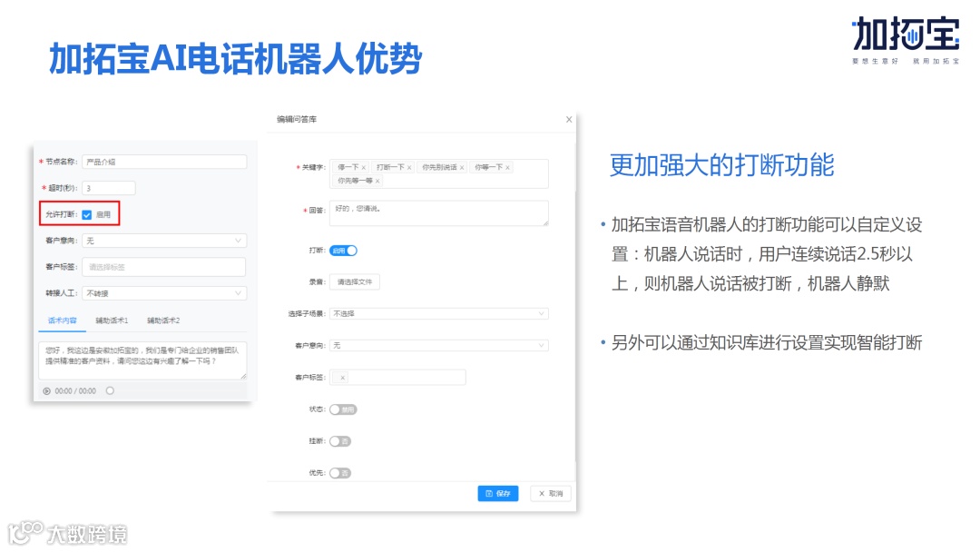Click the 节点名称 input field
The width and height of the screenshot is (980, 552).
[164, 162]
